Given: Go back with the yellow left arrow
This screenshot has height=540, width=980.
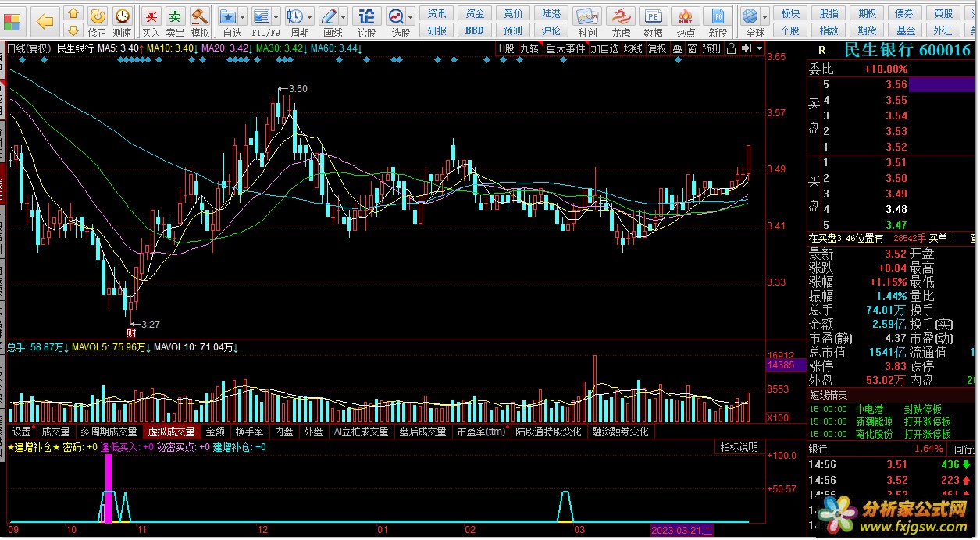Looking at the screenshot, I should pyautogui.click(x=45, y=22).
